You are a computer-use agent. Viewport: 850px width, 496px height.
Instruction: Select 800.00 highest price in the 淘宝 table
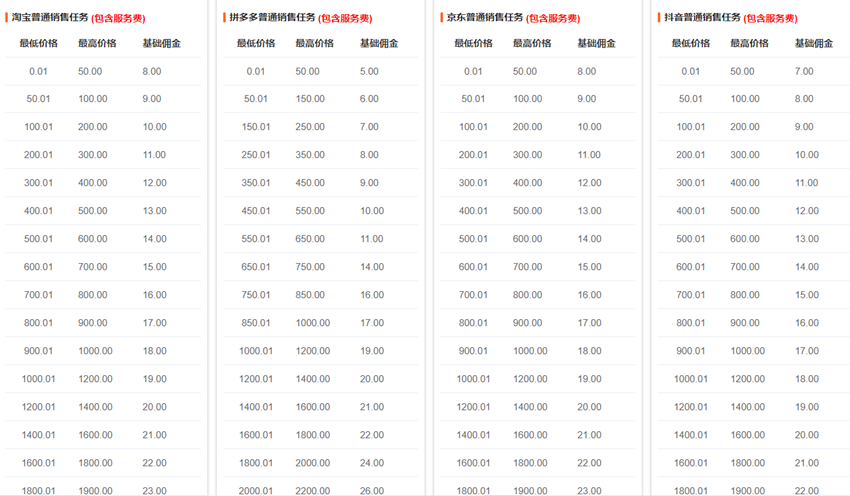coord(93,295)
